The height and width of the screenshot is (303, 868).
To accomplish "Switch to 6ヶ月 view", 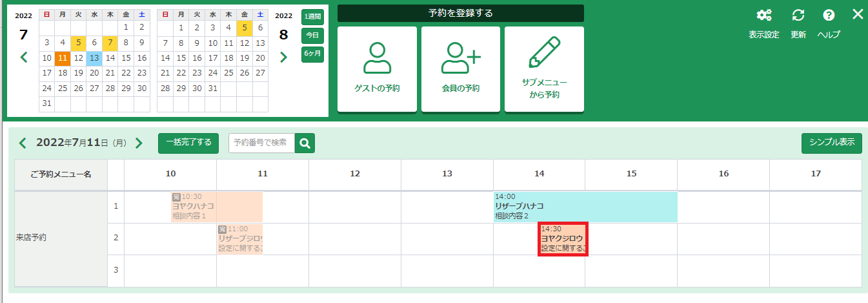I will coord(312,54).
